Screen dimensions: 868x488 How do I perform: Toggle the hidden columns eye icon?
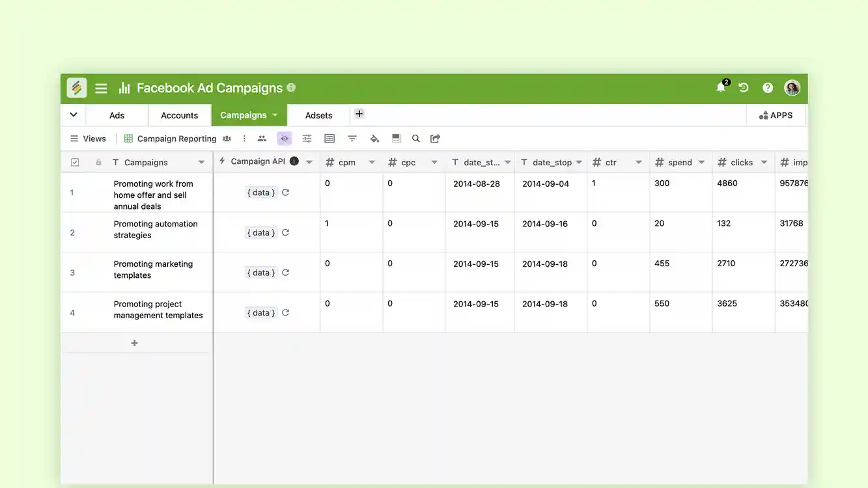click(x=284, y=139)
